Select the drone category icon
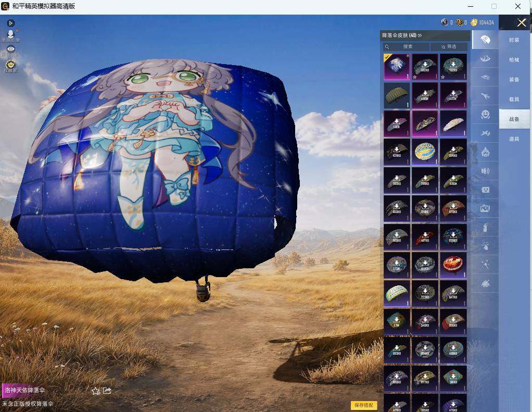The image size is (532, 412). pos(485,78)
